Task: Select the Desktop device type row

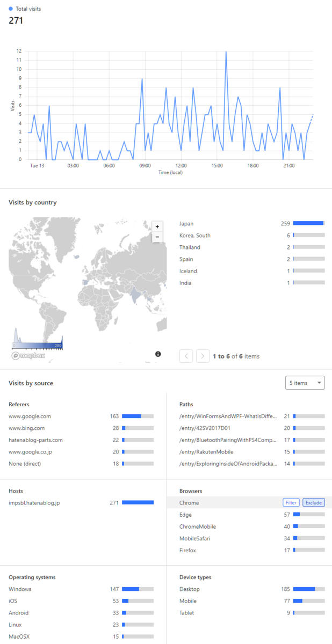Action: [252, 589]
